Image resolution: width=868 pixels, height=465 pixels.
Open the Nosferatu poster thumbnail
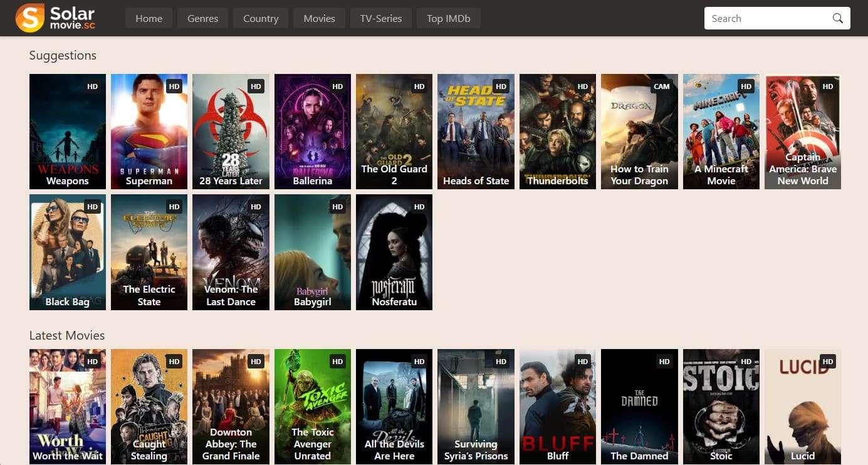pyautogui.click(x=394, y=252)
